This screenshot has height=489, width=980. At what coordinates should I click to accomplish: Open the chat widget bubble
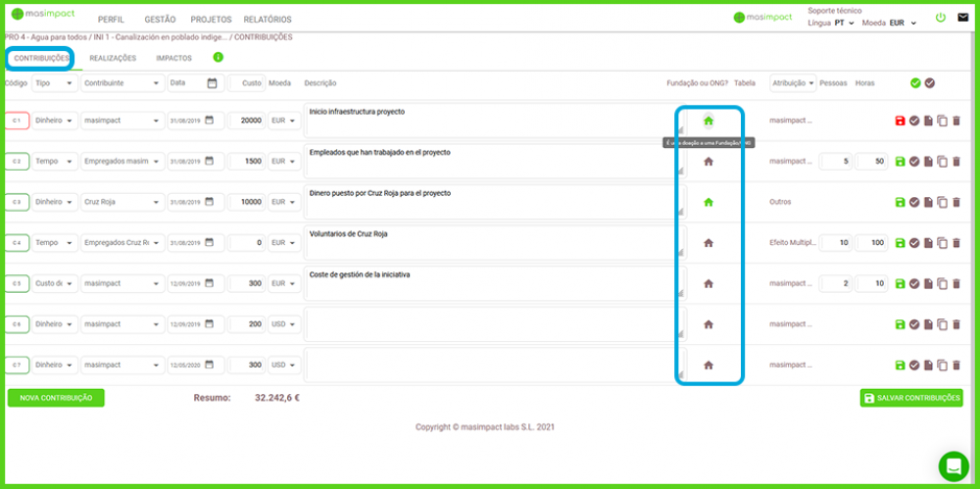[953, 466]
